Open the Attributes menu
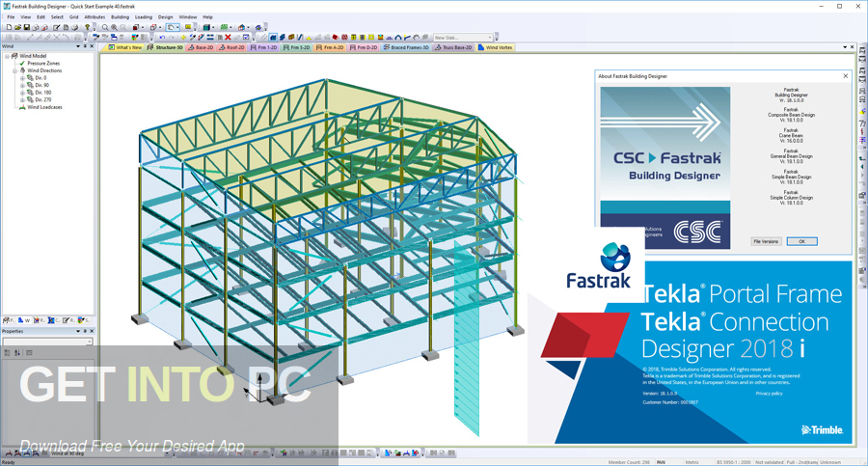This screenshot has height=466, width=868. [95, 17]
